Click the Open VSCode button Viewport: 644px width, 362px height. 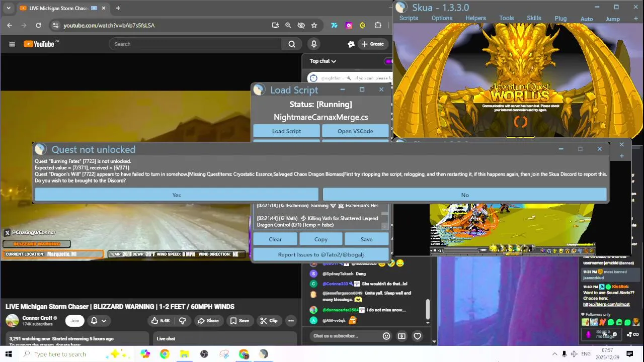[355, 131]
